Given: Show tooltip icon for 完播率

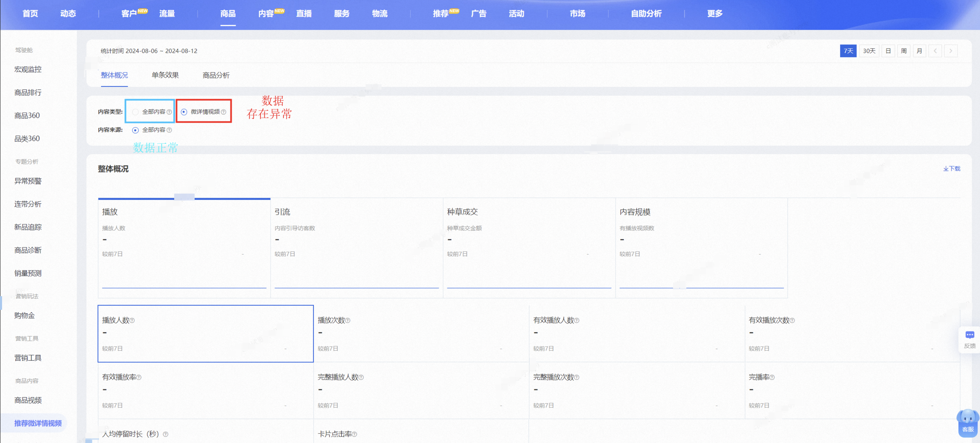Looking at the screenshot, I should pyautogui.click(x=772, y=377).
